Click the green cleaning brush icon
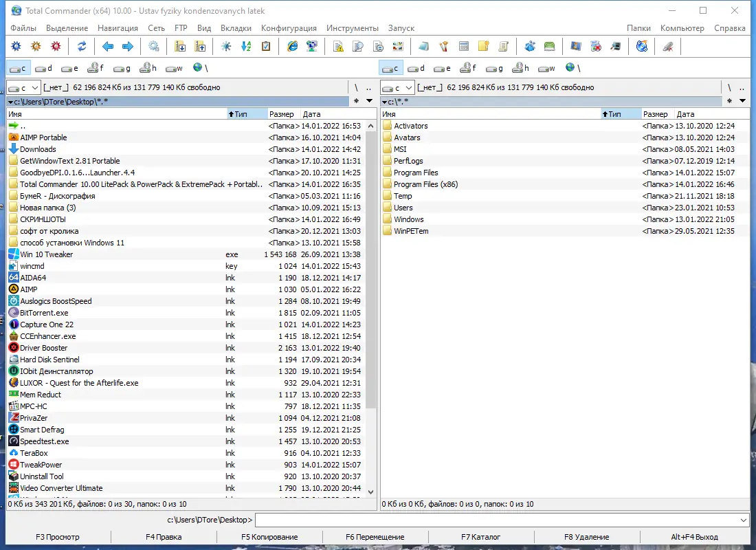Image resolution: width=756 pixels, height=550 pixels. (x=549, y=46)
